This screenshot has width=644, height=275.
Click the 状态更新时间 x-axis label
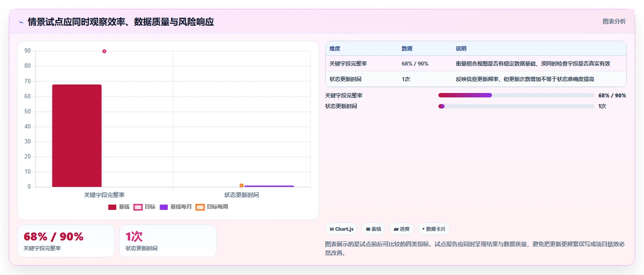pos(242,195)
